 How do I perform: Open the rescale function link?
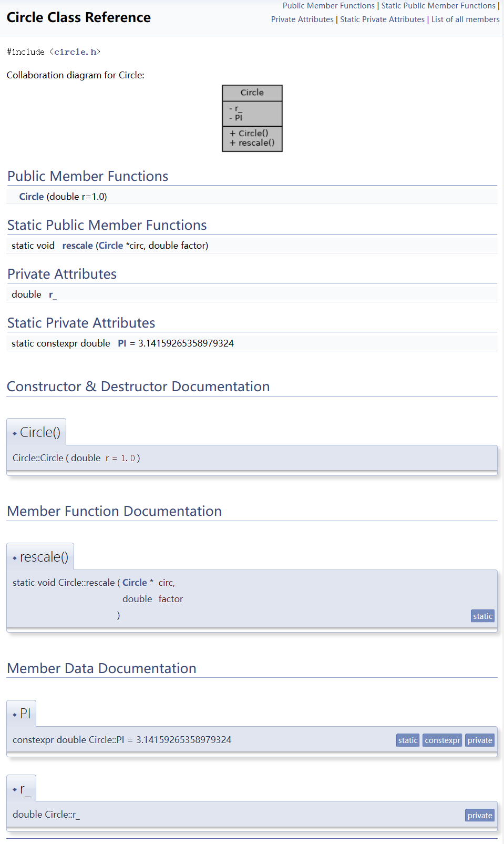pos(77,246)
